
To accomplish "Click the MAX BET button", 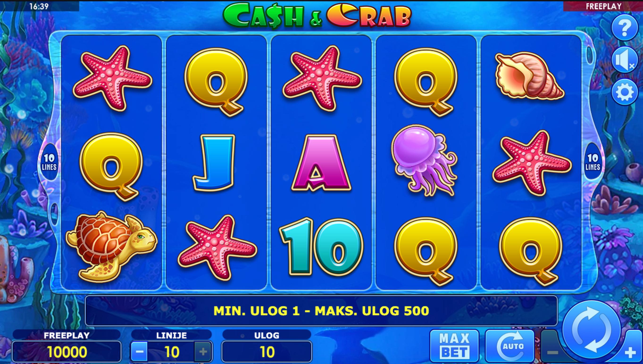I will (x=454, y=346).
